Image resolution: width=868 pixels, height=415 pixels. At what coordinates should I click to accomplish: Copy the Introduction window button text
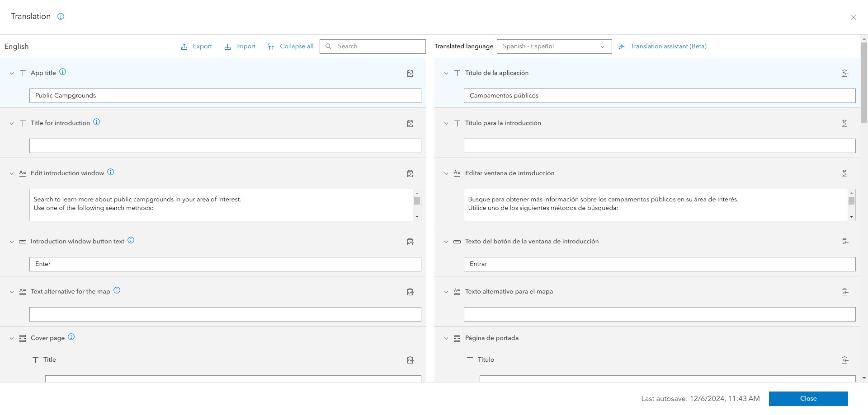(410, 242)
